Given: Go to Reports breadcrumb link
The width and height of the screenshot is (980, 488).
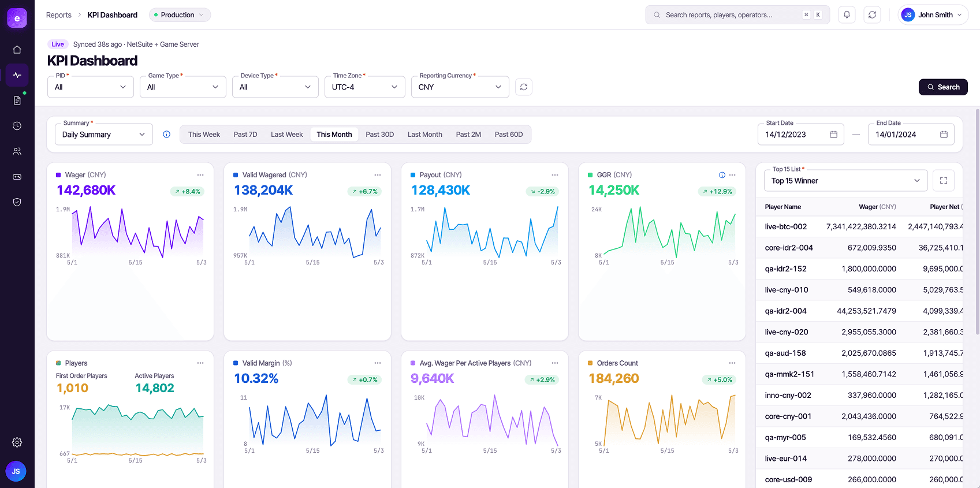Looking at the screenshot, I should point(59,15).
